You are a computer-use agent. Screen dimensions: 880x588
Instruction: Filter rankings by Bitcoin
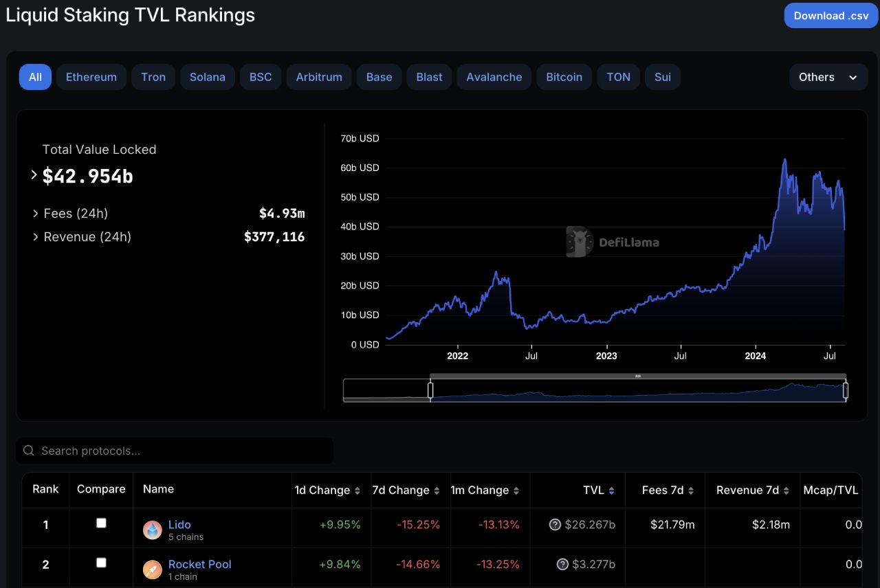564,77
